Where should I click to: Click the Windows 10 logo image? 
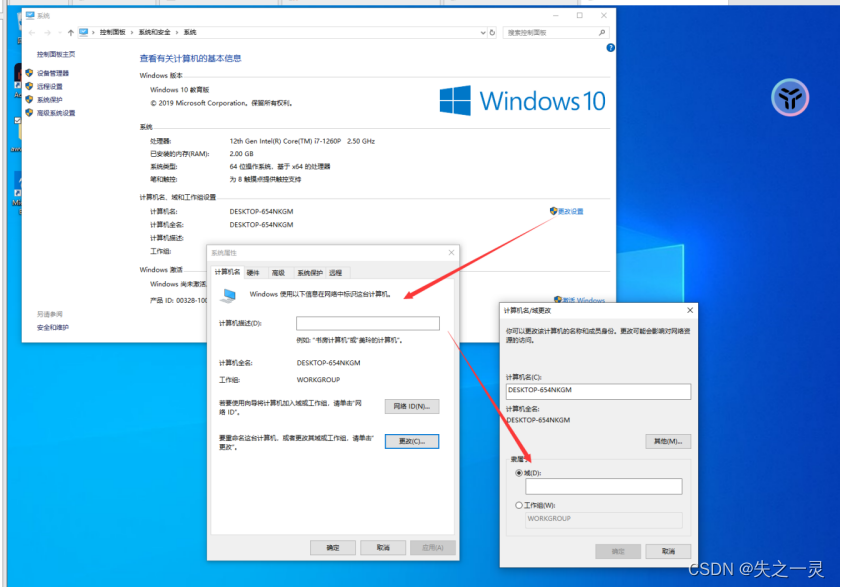pos(522,100)
